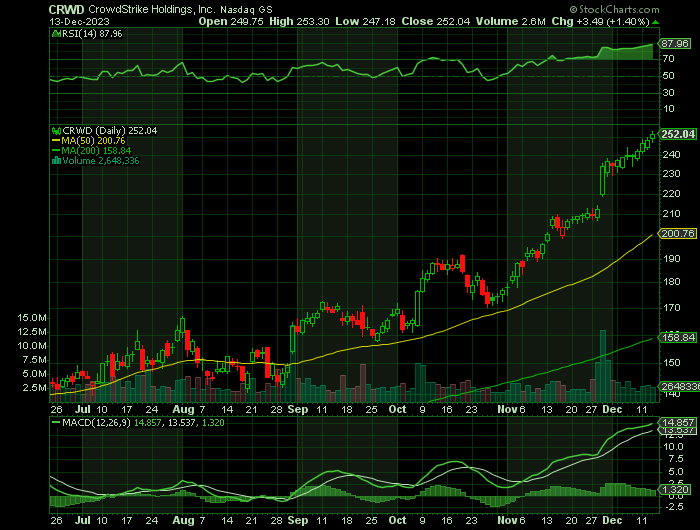Click the Low 247.18 header value
The width and height of the screenshot is (700, 530).
pyautogui.click(x=365, y=21)
